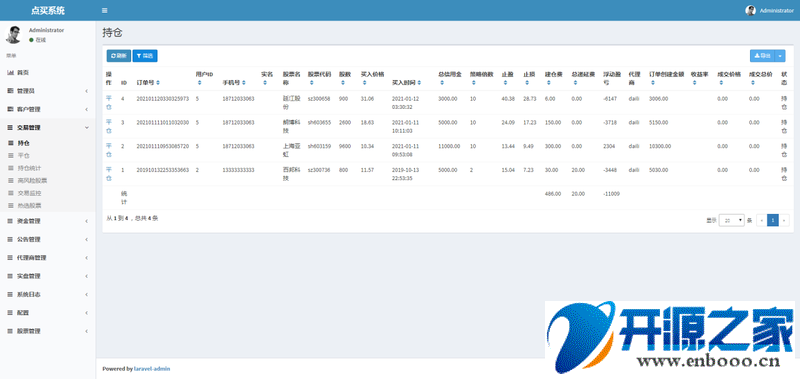Open the laravel-admin footer link
Screen dimensions: 800x379
152,368
